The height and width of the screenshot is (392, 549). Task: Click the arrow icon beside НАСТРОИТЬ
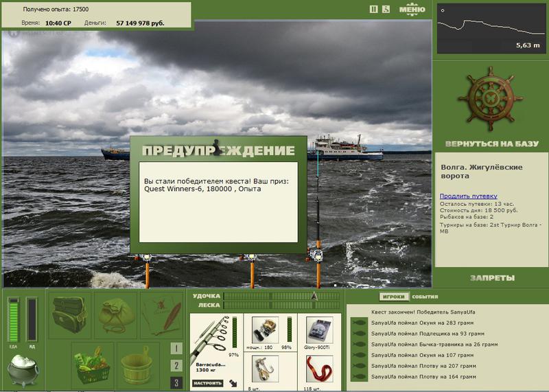(x=233, y=383)
